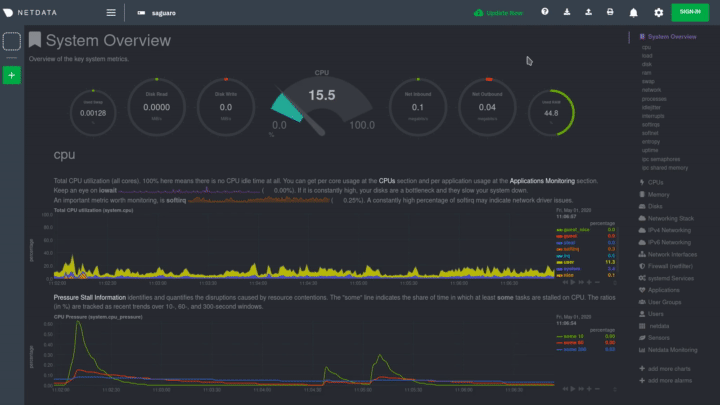Open the Netdata logo home link
This screenshot has height=405, width=720.
(x=30, y=13)
